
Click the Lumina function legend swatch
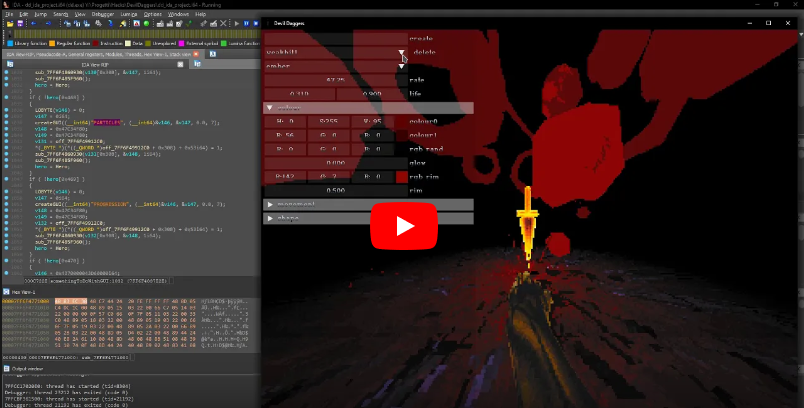pyautogui.click(x=224, y=44)
